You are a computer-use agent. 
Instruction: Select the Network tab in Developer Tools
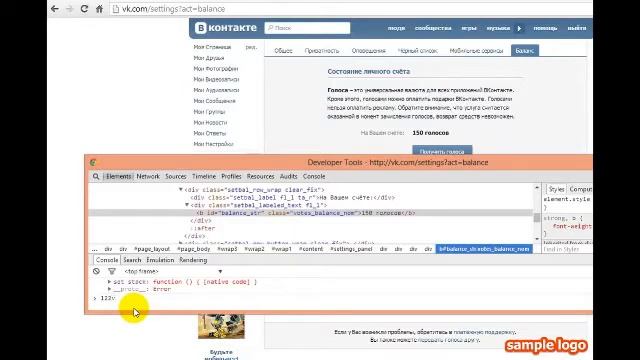coord(148,176)
